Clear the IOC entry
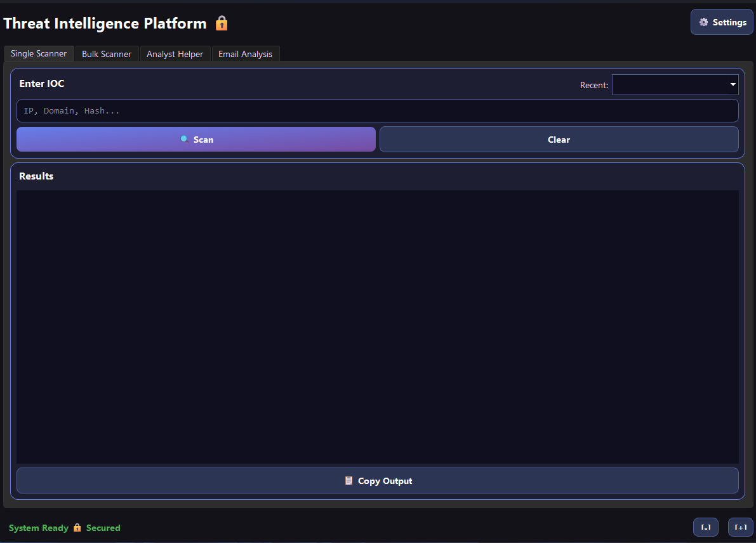 559,140
